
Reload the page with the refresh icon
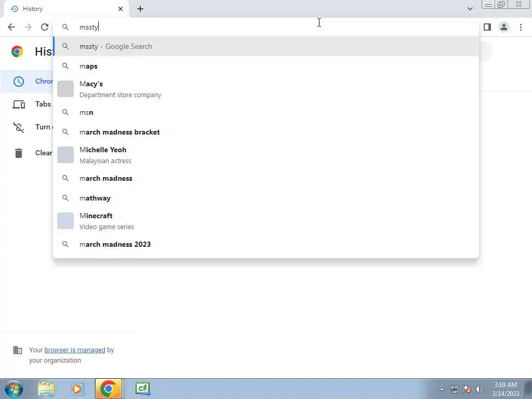[x=45, y=27]
